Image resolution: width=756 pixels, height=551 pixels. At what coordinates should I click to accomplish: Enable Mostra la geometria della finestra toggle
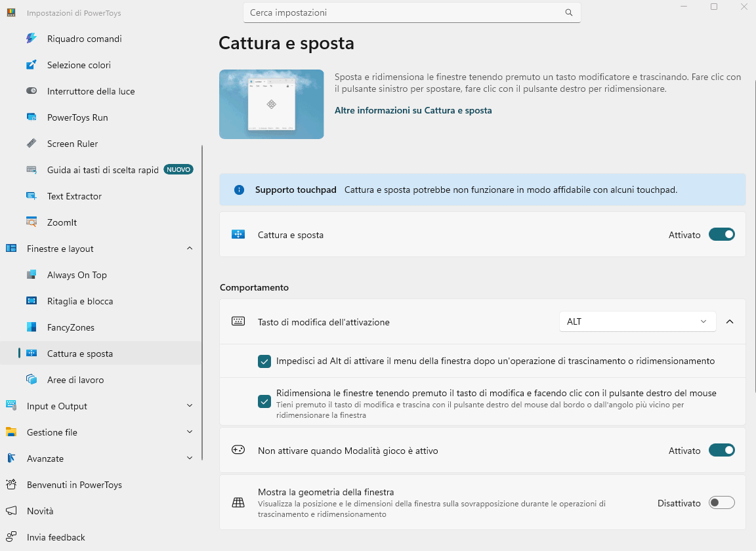click(x=722, y=503)
